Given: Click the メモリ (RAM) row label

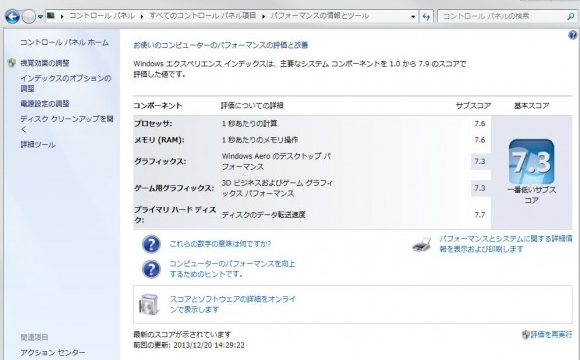Looking at the screenshot, I should (159, 140).
